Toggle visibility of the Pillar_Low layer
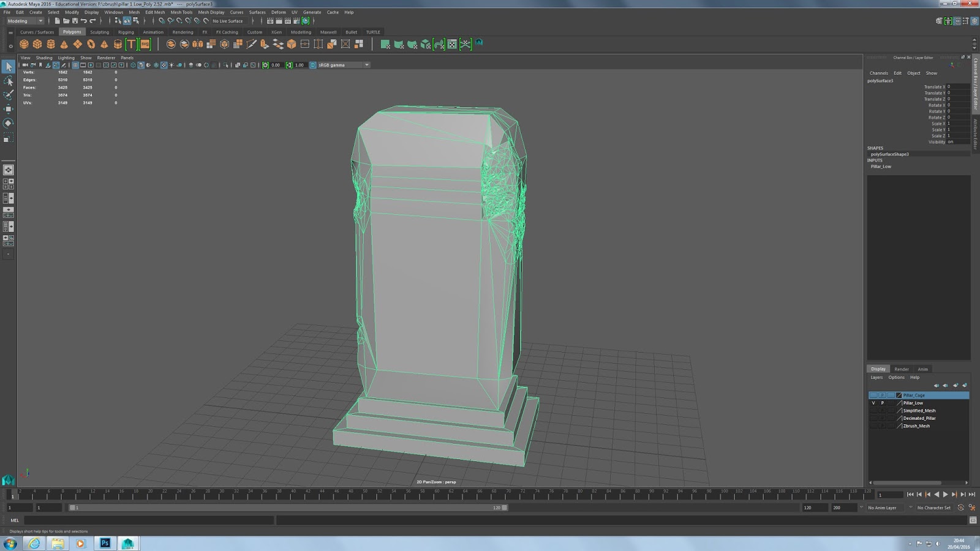This screenshot has height=551, width=980. [873, 403]
